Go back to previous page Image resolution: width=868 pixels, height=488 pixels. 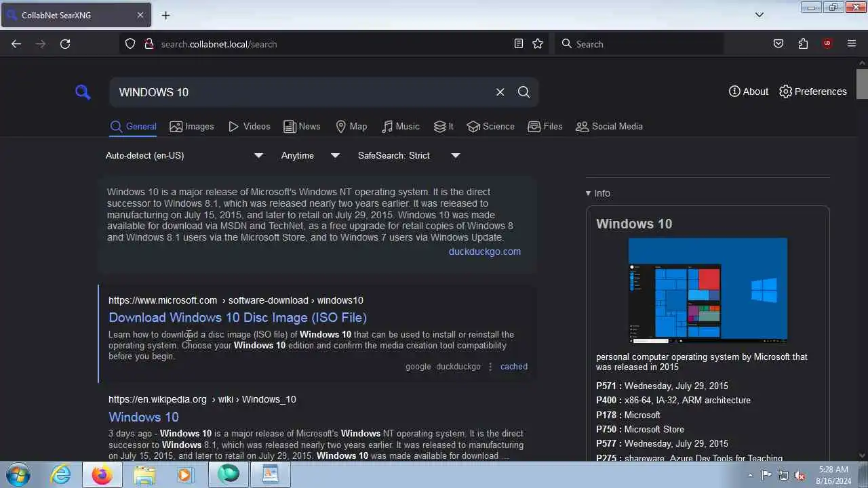pos(16,43)
